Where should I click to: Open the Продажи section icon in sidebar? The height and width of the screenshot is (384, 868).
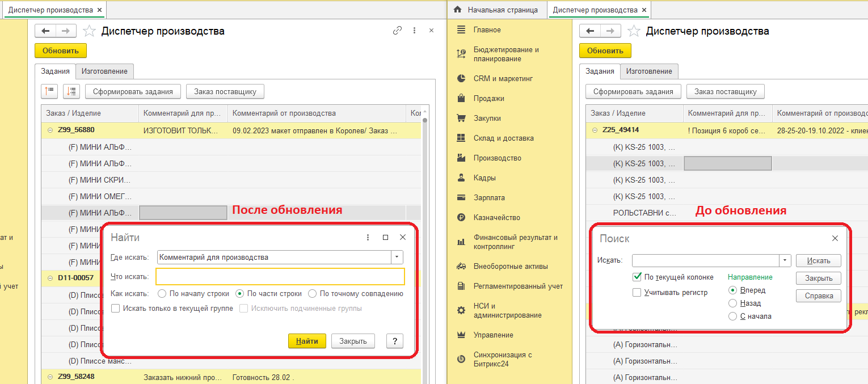461,99
